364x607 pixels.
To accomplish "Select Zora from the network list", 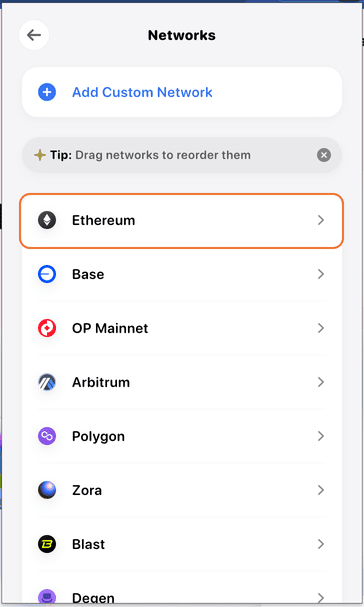I will click(182, 490).
